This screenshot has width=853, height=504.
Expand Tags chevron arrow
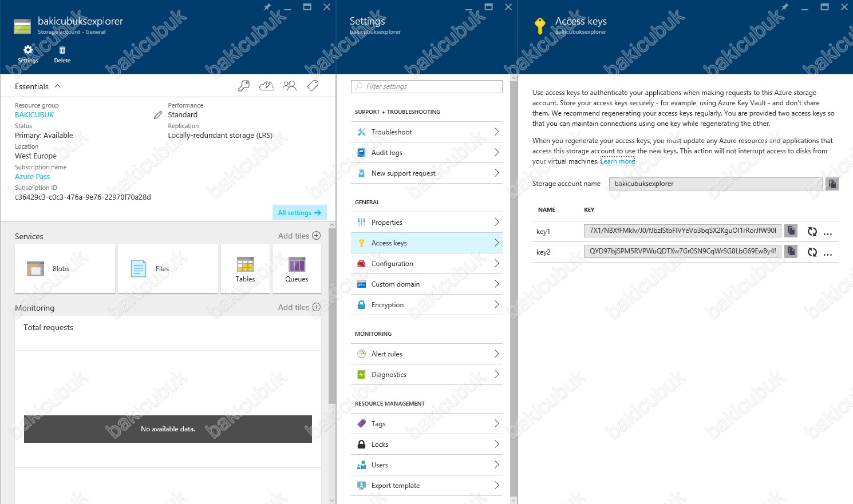click(496, 423)
